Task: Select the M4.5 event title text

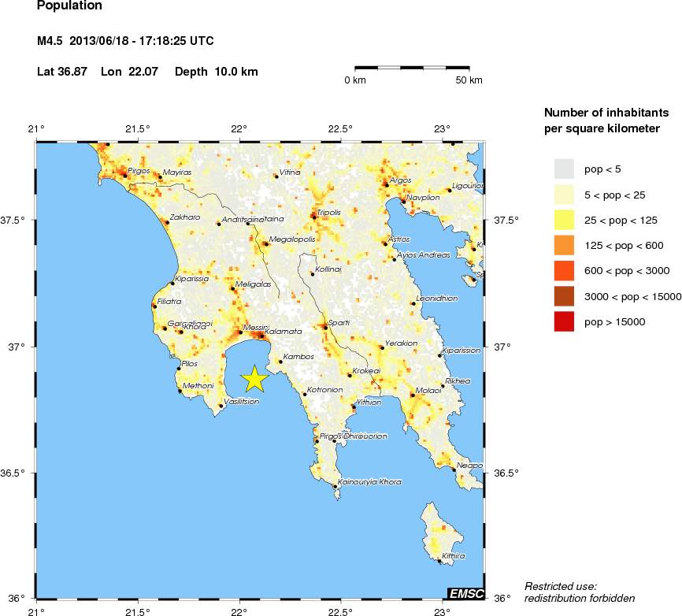Action: (124, 41)
